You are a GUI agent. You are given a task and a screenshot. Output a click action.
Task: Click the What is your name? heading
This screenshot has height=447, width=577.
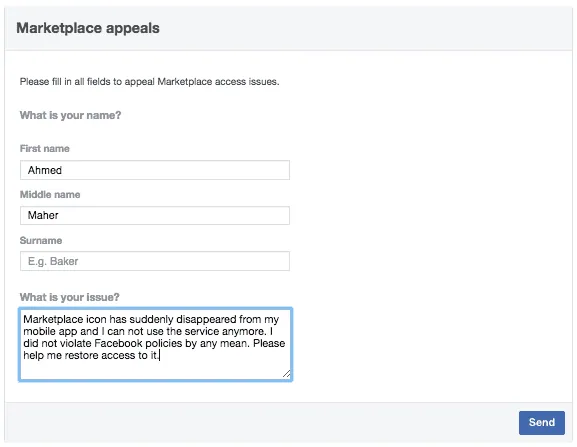pos(70,115)
